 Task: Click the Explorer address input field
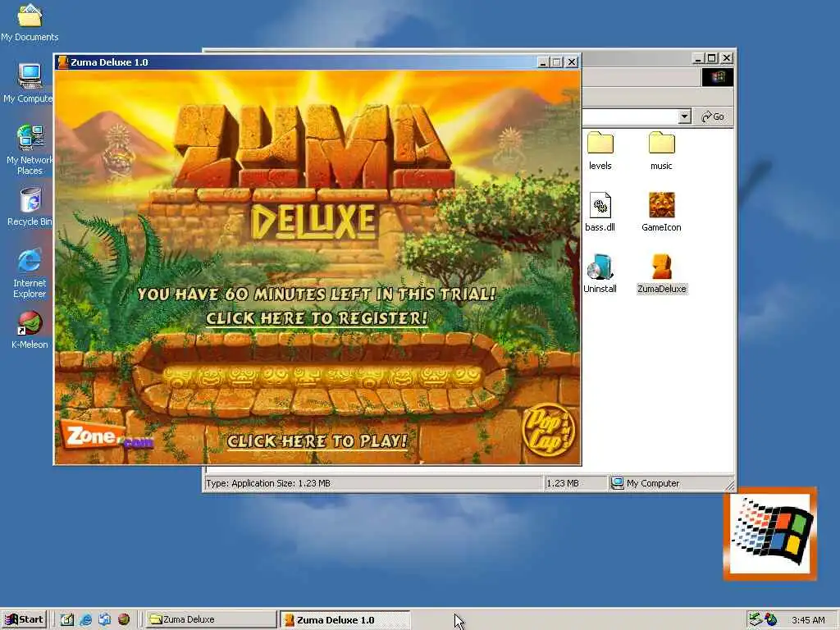(629, 116)
